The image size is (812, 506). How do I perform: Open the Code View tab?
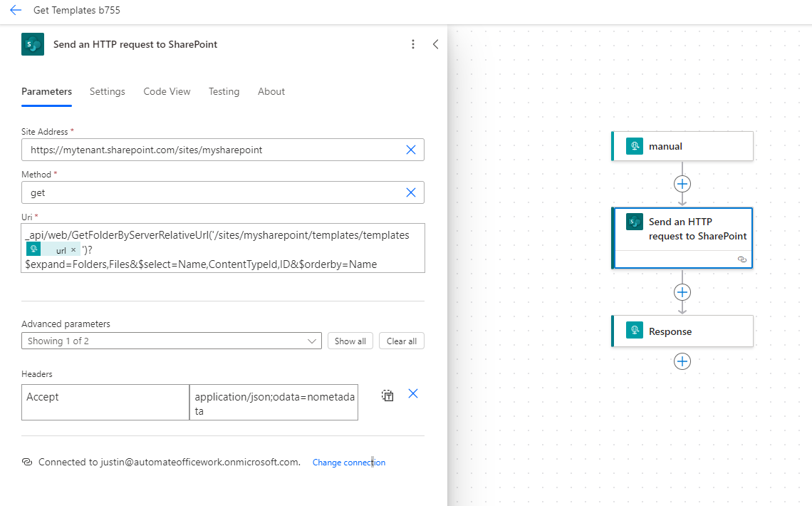coord(167,91)
